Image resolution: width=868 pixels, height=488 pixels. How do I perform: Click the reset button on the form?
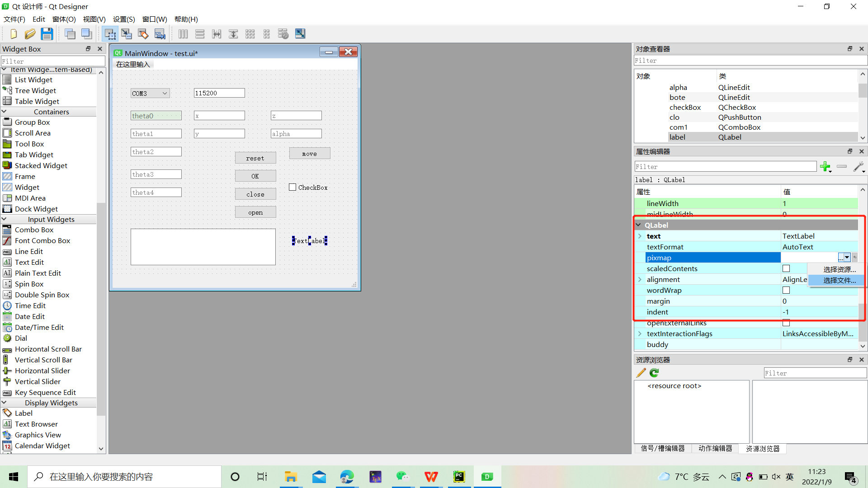point(255,158)
